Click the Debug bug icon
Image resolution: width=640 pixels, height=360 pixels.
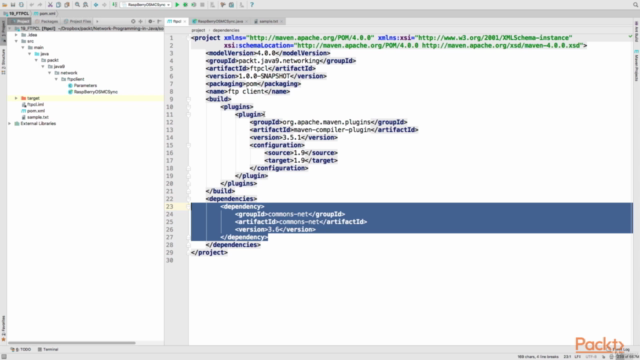(185, 4)
